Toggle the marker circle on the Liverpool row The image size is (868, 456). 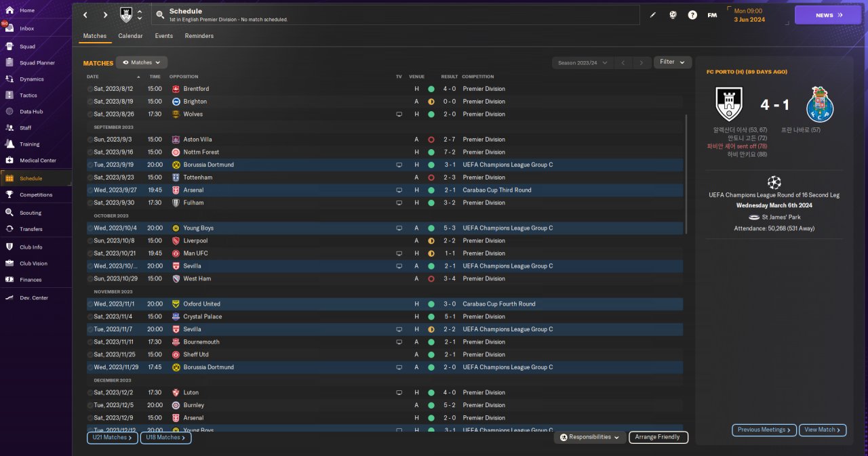tap(90, 241)
